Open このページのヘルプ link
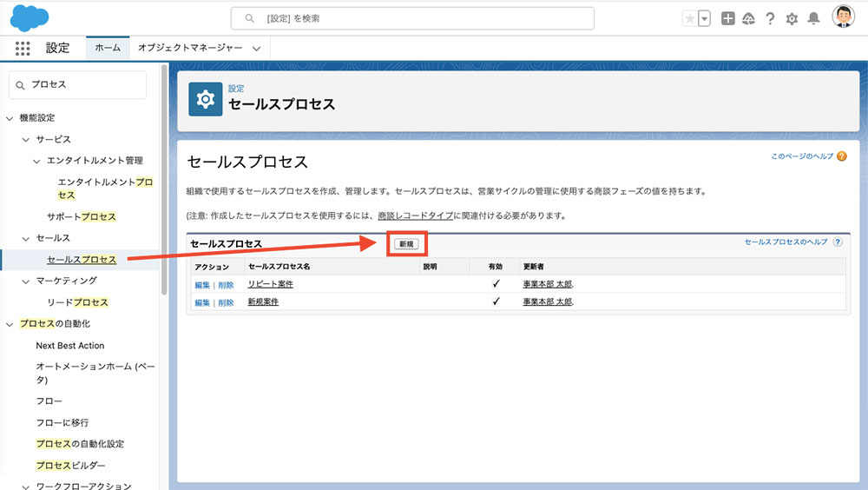This screenshot has width=868, height=490. (x=801, y=156)
